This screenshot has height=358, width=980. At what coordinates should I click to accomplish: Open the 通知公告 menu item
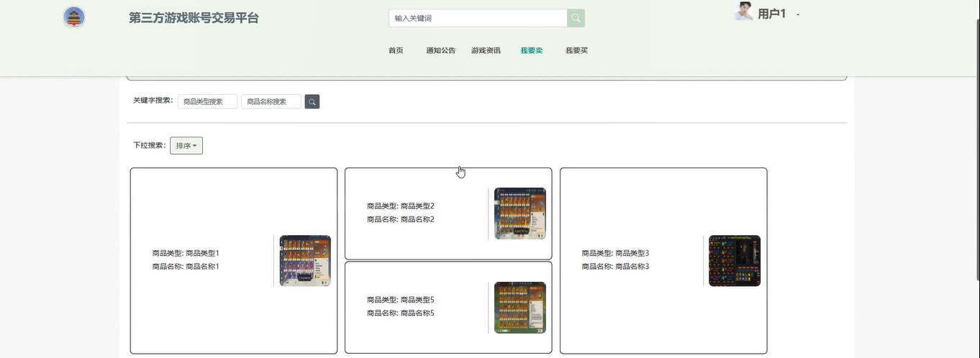(441, 50)
